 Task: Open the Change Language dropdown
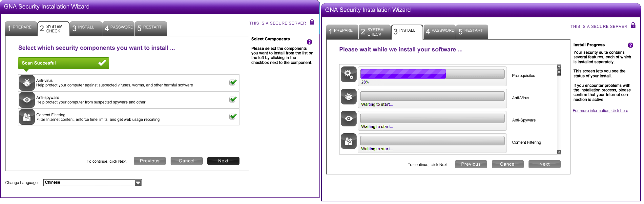click(x=92, y=182)
